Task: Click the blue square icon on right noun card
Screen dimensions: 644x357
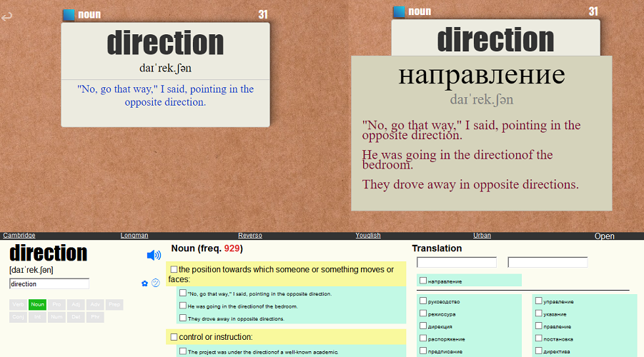Action: click(400, 12)
